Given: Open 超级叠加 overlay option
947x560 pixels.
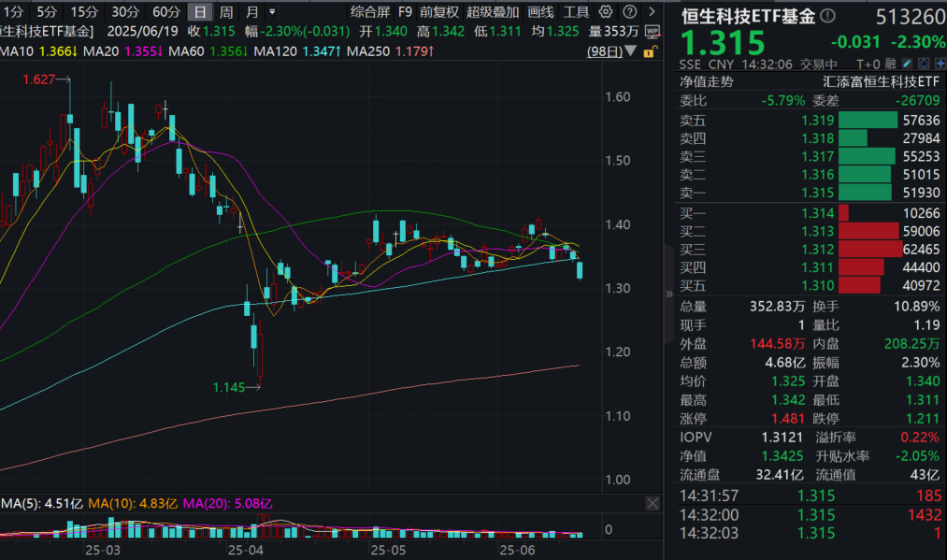Looking at the screenshot, I should (x=492, y=12).
